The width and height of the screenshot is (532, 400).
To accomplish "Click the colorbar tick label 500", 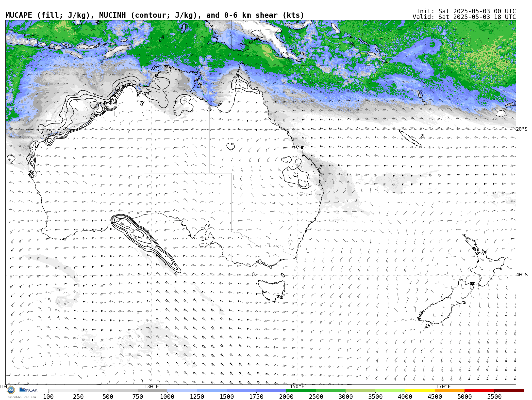I will [108, 397].
